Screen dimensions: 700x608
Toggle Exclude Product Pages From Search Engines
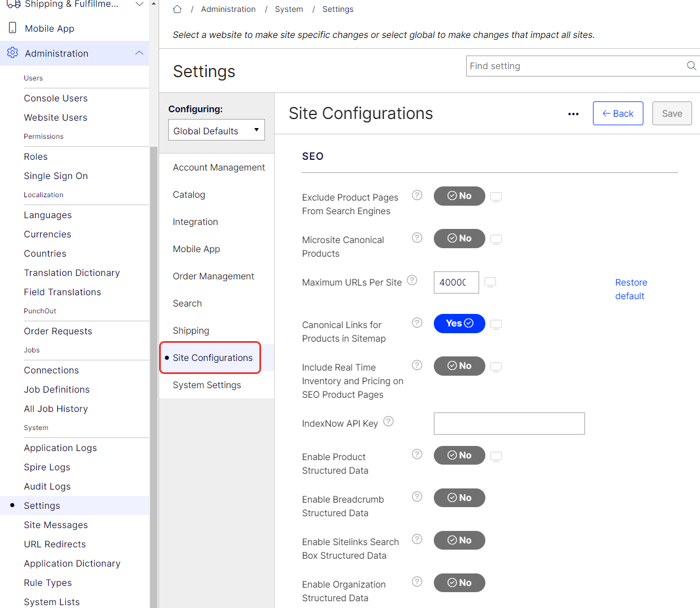click(x=459, y=196)
